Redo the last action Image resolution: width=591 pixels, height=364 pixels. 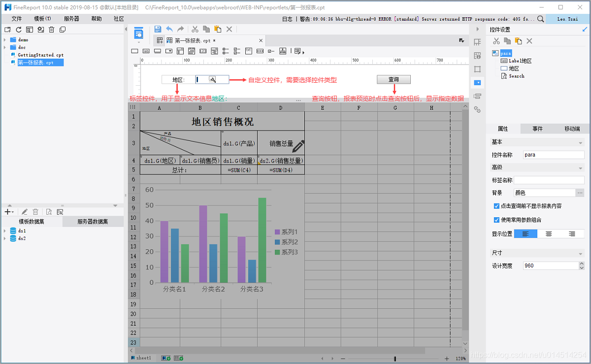181,29
